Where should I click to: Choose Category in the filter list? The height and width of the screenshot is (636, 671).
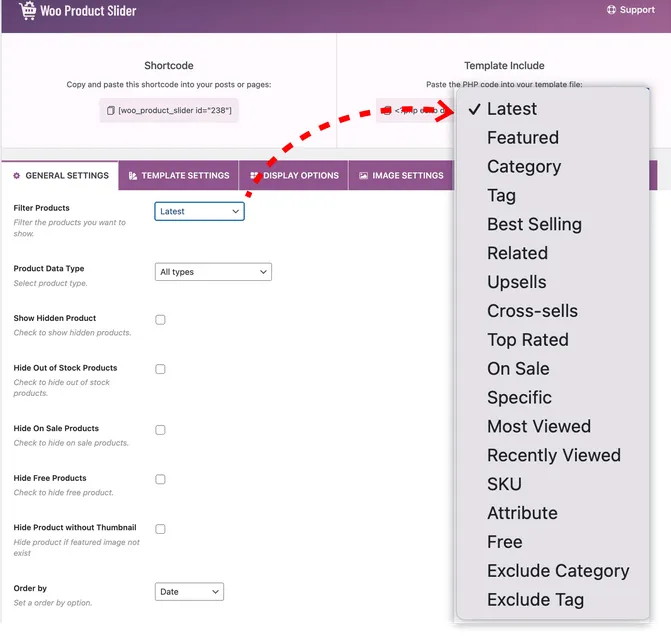(x=553, y=167)
